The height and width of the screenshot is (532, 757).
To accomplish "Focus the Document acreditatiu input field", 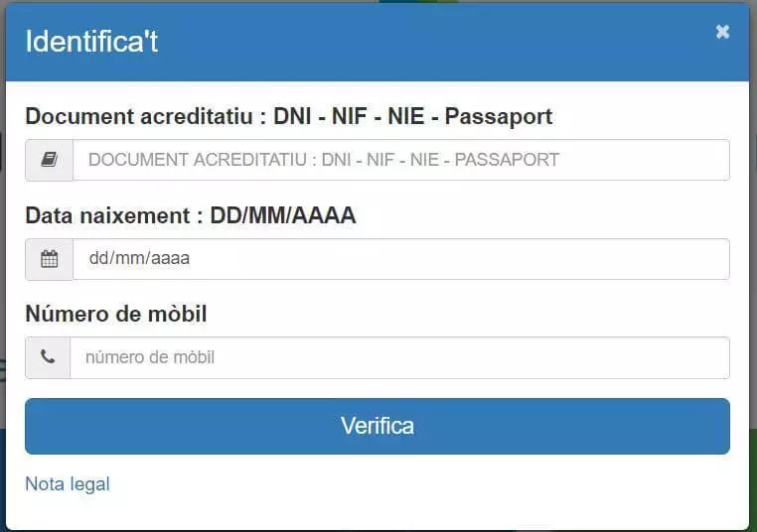I will pos(401,160).
